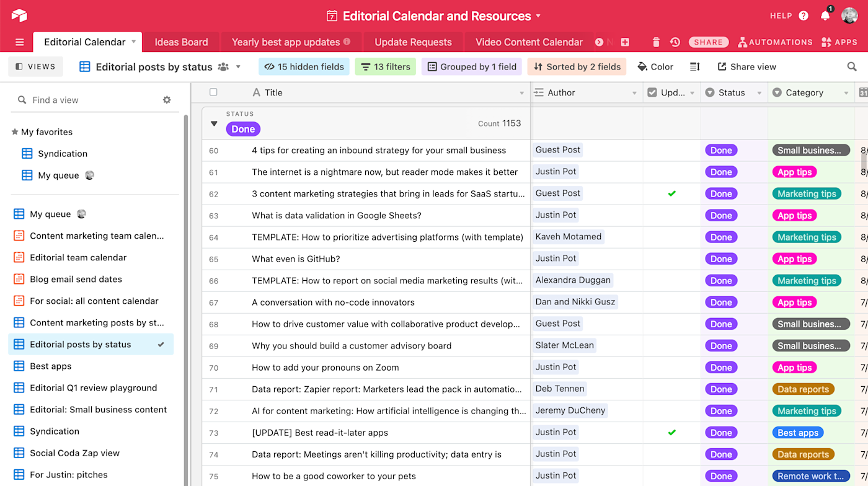
Task: Open Updated column header dropdown
Action: coord(693,93)
